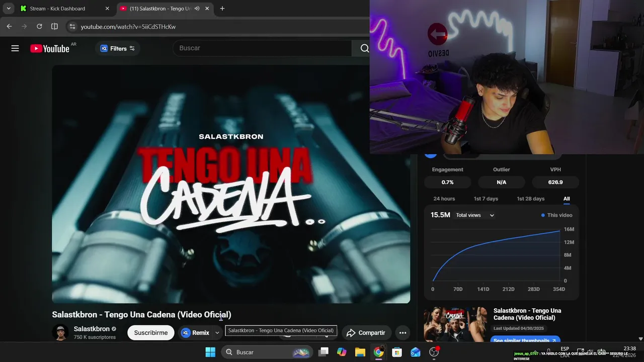Select the 24 hours stats tab
Image resolution: width=644 pixels, height=362 pixels.
(x=444, y=199)
